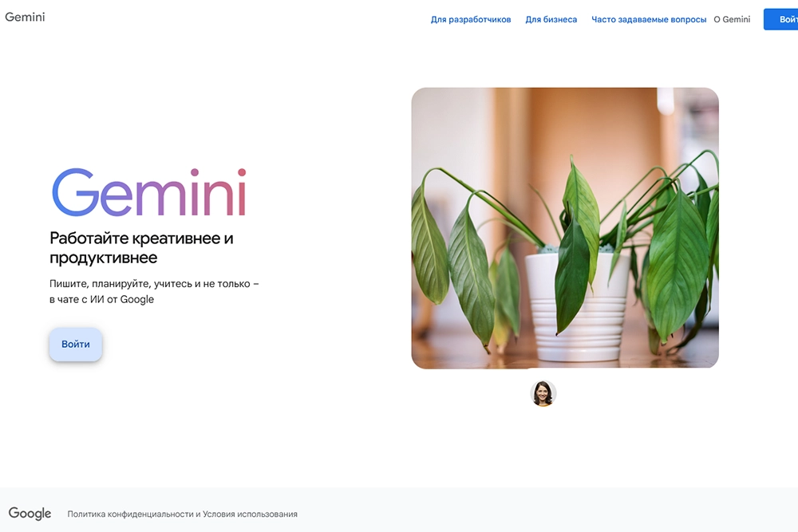This screenshot has height=532, width=798.
Task: Go to Часто задаваемые вопросы
Action: pyautogui.click(x=648, y=19)
